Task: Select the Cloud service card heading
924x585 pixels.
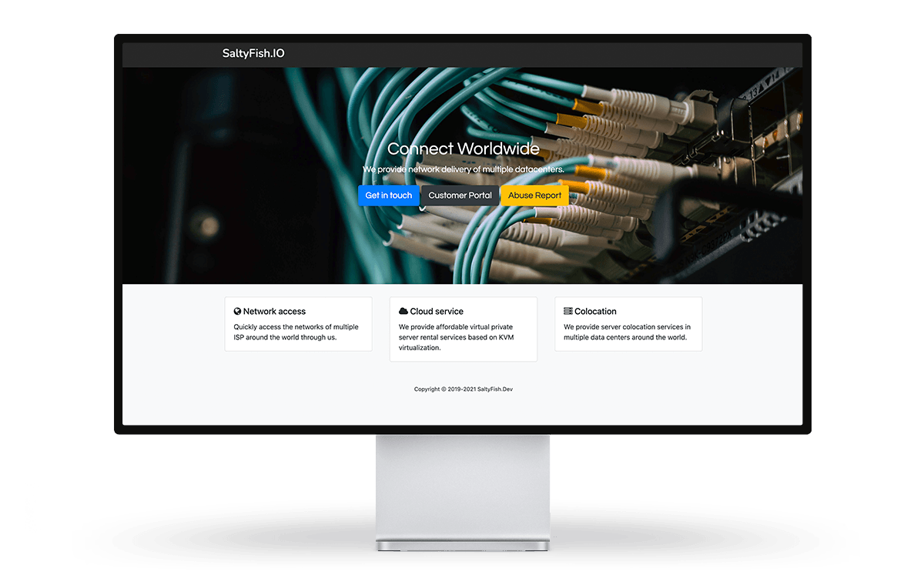Action: point(437,312)
